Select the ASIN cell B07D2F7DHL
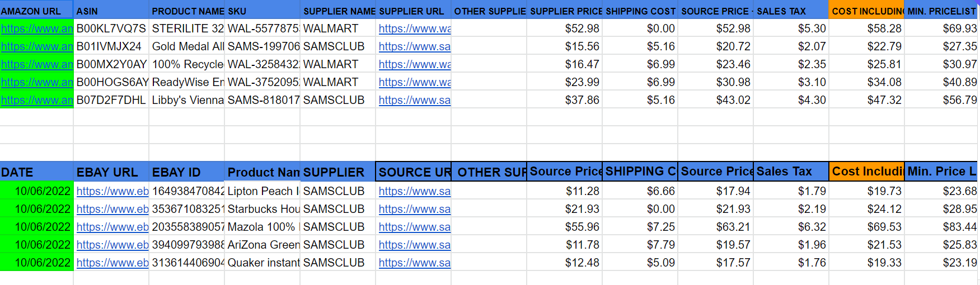The height and width of the screenshot is (285, 980). [111, 100]
